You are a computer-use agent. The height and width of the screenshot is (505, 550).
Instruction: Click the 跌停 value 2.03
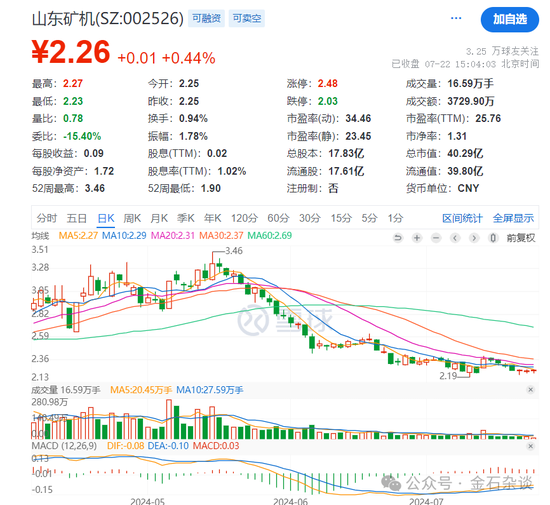pos(327,101)
